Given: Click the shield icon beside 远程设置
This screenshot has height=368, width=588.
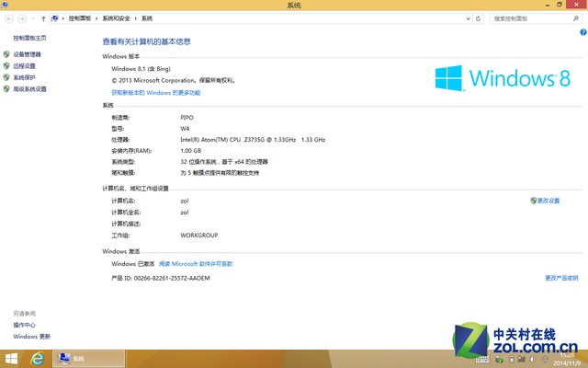Looking at the screenshot, I should click(6, 66).
